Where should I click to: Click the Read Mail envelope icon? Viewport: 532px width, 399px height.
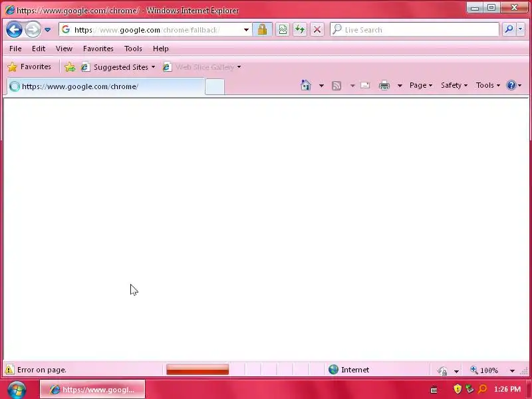[365, 85]
